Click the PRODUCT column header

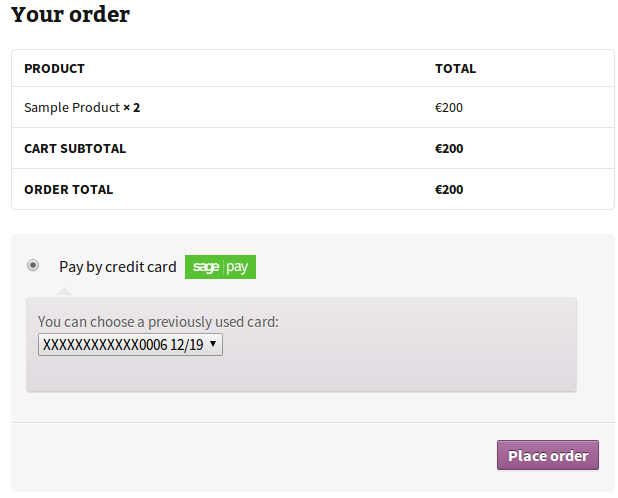pos(54,69)
